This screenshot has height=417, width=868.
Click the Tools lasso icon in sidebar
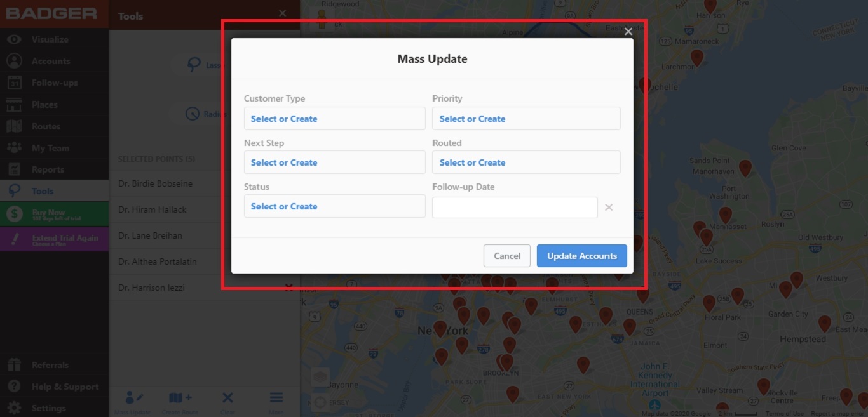pos(14,191)
